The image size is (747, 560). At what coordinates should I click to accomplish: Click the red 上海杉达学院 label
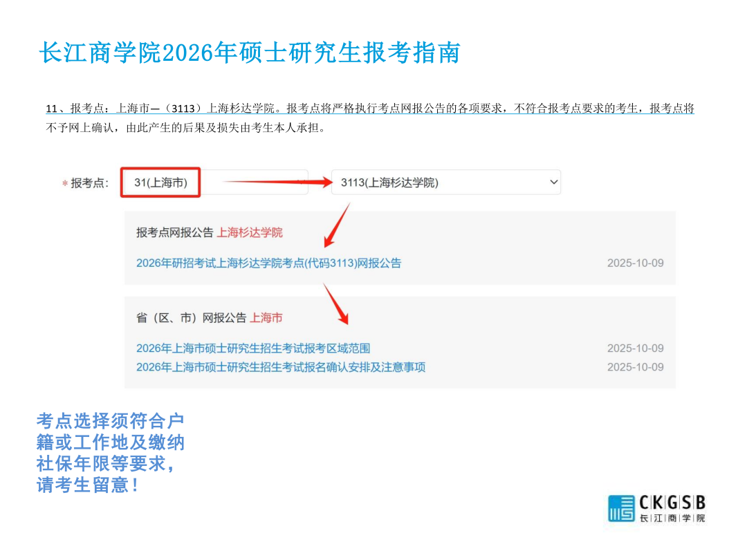(250, 232)
